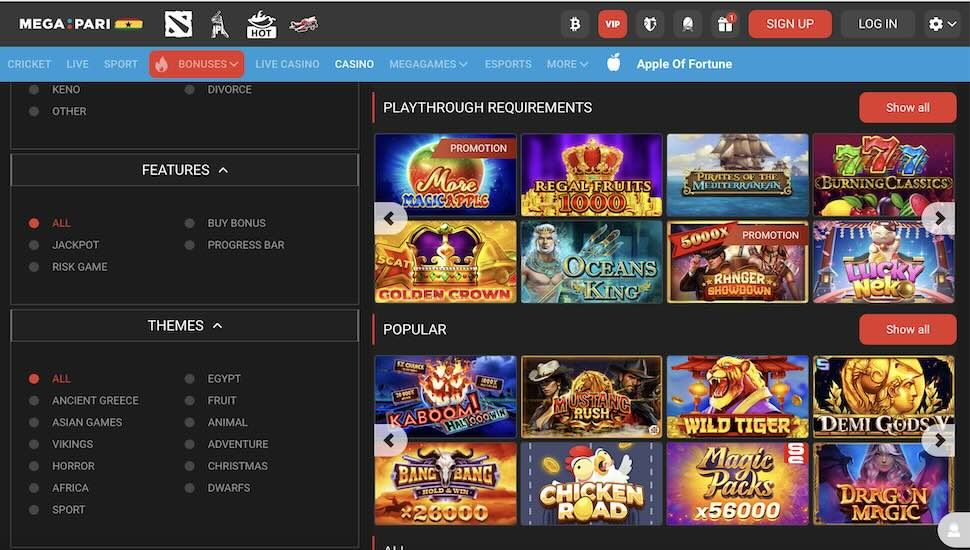Open the Regal Fruits 1000 game
The width and height of the screenshot is (970, 550).
click(591, 175)
